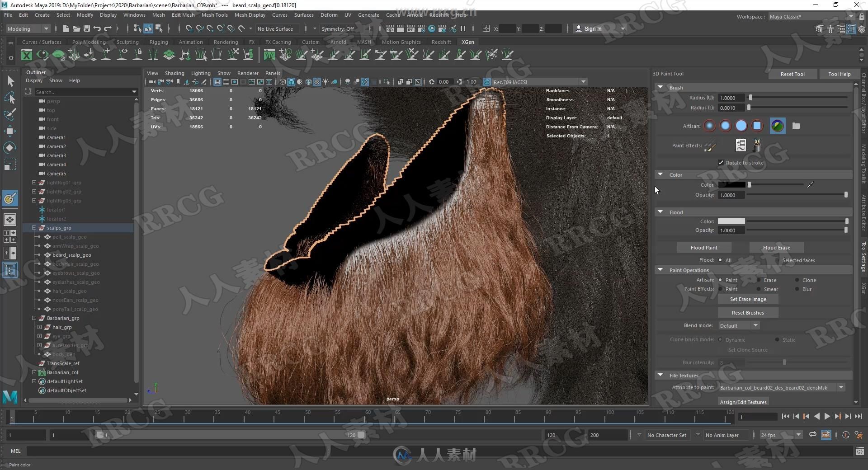Click the Maya logo icon bottom left

10,397
